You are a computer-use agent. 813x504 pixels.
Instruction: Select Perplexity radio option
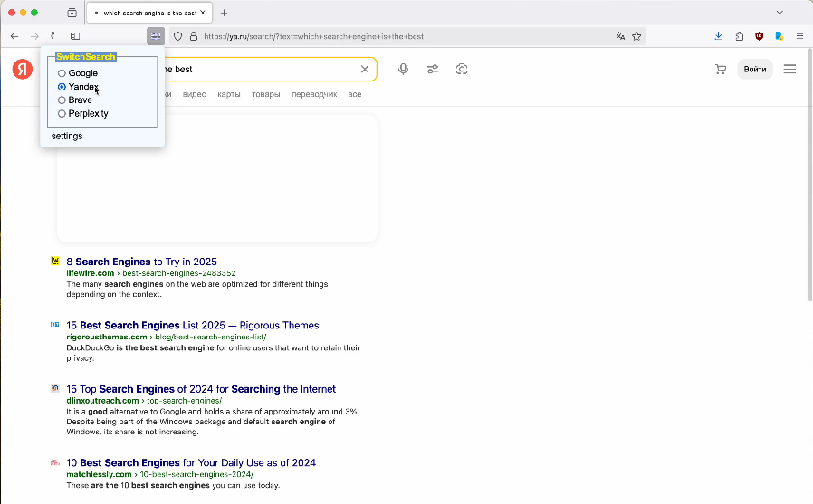pyautogui.click(x=62, y=114)
